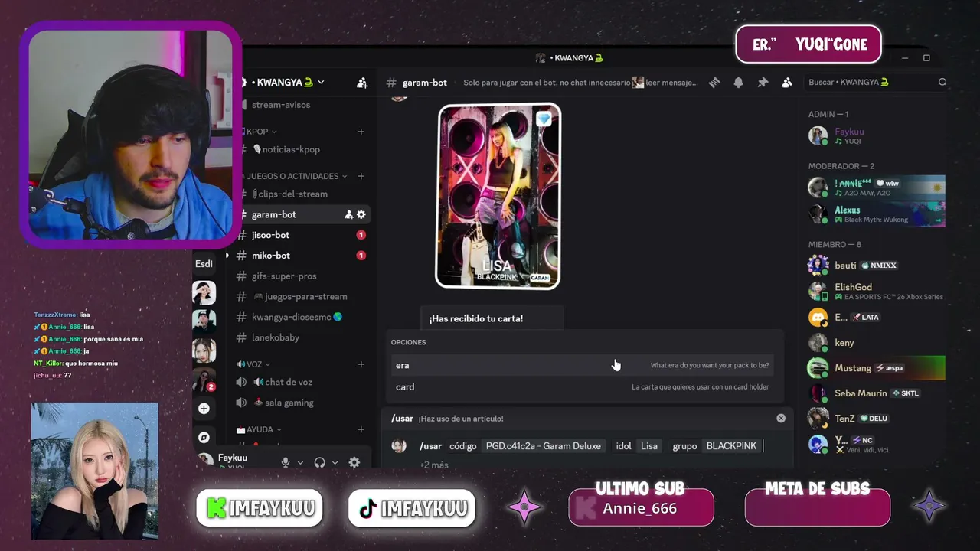Viewport: 980px width, 551px height.
Task: Mute the microphone
Action: pyautogui.click(x=286, y=462)
